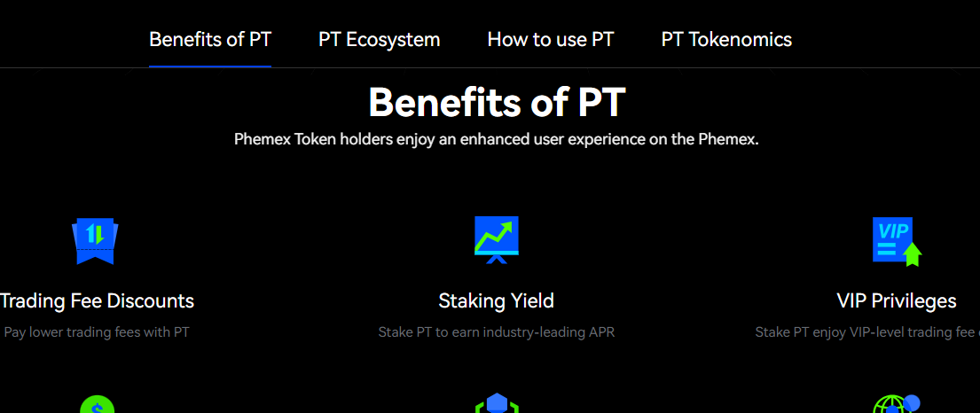Click the green arrow on the VIP icon
Screen dimensions: 980x413
click(913, 254)
